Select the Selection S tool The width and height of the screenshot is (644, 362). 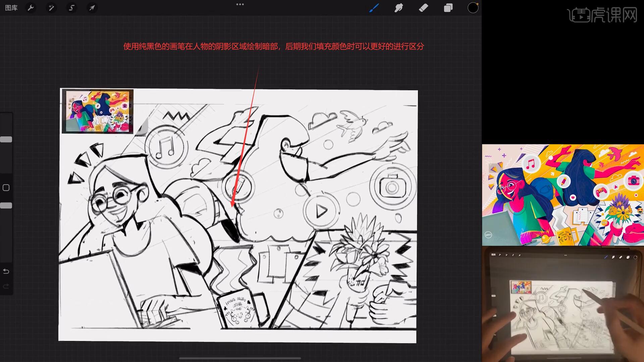[71, 8]
